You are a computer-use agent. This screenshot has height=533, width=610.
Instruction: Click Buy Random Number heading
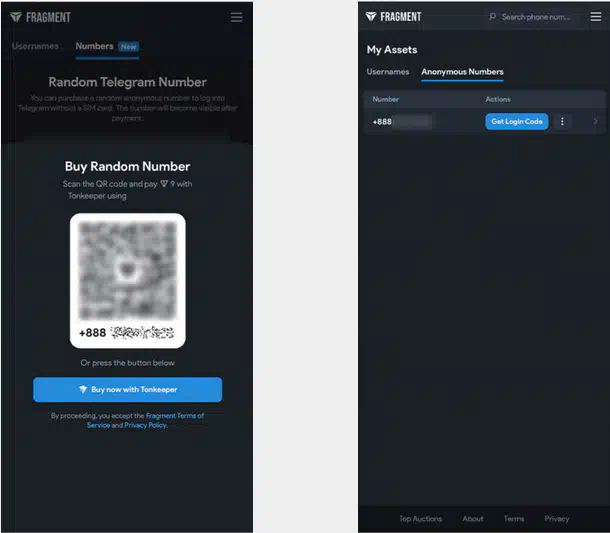tap(128, 167)
